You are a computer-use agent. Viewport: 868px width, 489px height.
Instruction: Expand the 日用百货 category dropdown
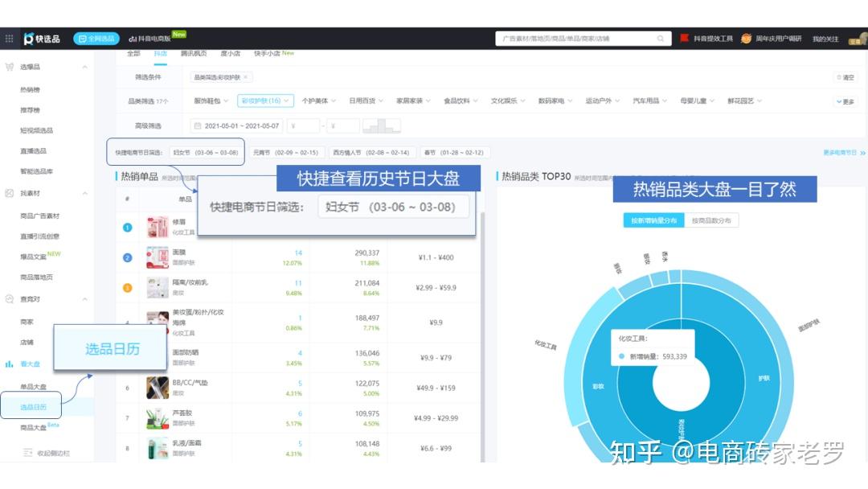366,101
